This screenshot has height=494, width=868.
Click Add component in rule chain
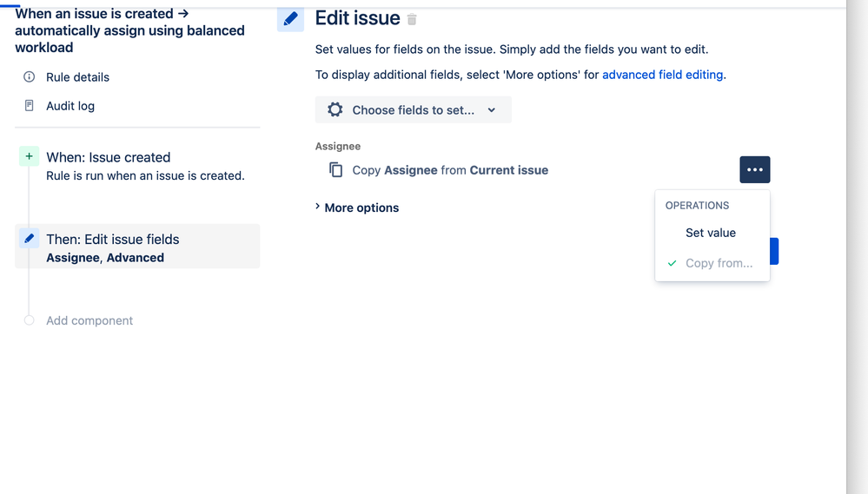pos(89,320)
